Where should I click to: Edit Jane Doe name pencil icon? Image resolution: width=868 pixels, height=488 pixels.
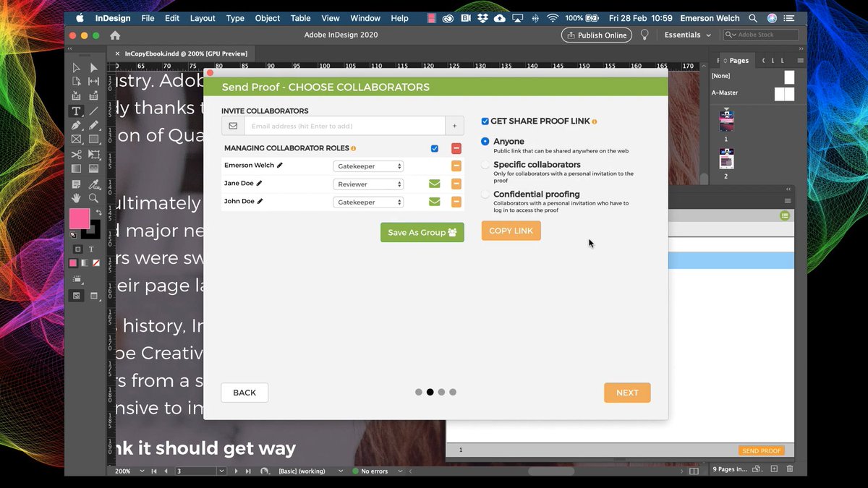point(260,184)
